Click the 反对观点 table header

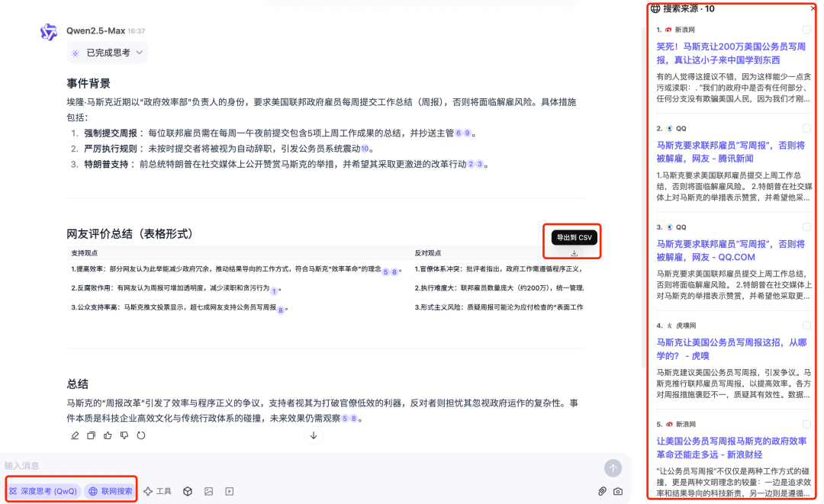pyautogui.click(x=428, y=253)
